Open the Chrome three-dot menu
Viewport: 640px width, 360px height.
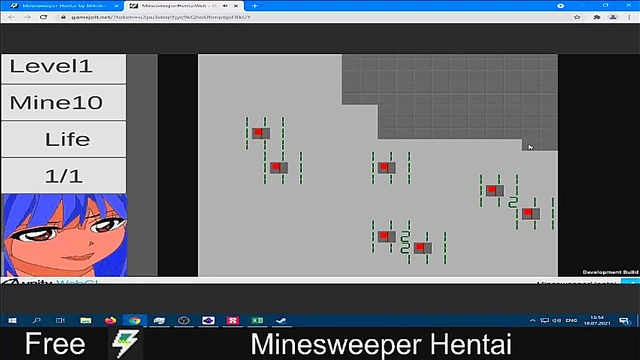tap(629, 17)
